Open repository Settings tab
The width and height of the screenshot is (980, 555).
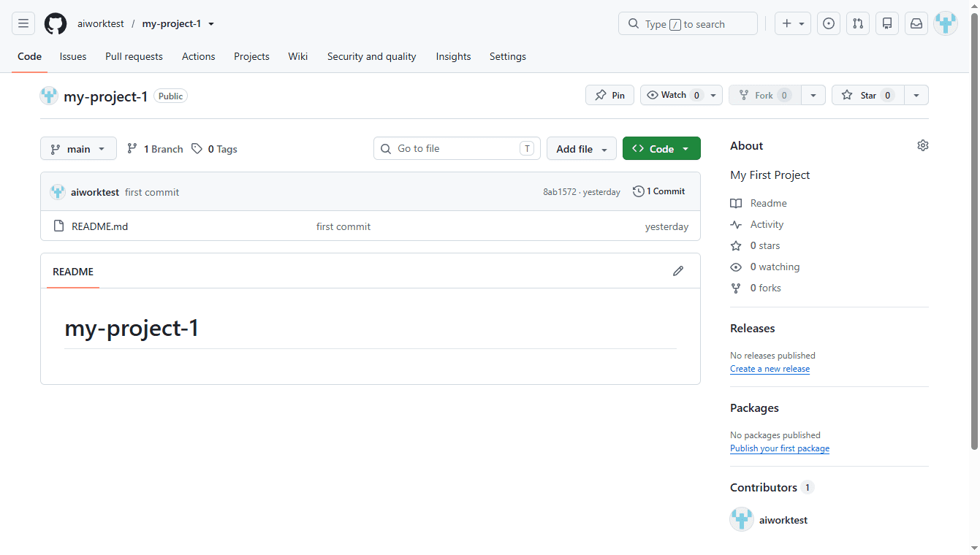pyautogui.click(x=508, y=56)
